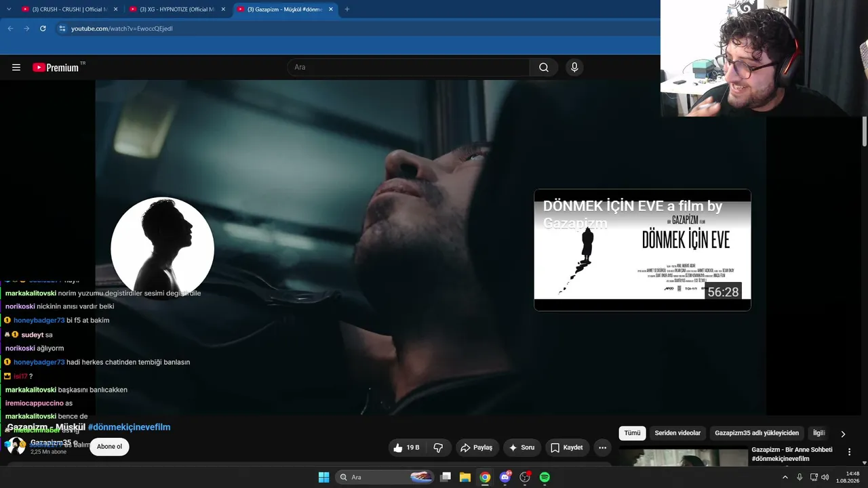Start voice search with the microphone icon
The height and width of the screenshot is (488, 868).
574,67
